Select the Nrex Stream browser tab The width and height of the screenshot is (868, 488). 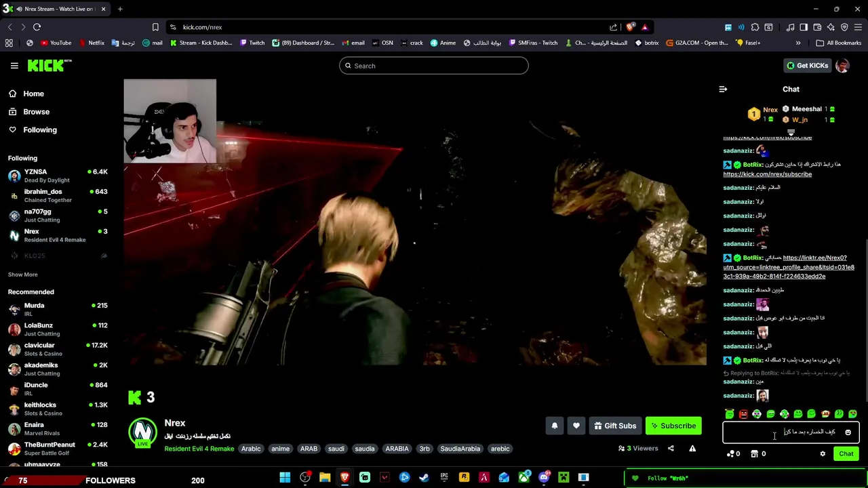coord(58,9)
